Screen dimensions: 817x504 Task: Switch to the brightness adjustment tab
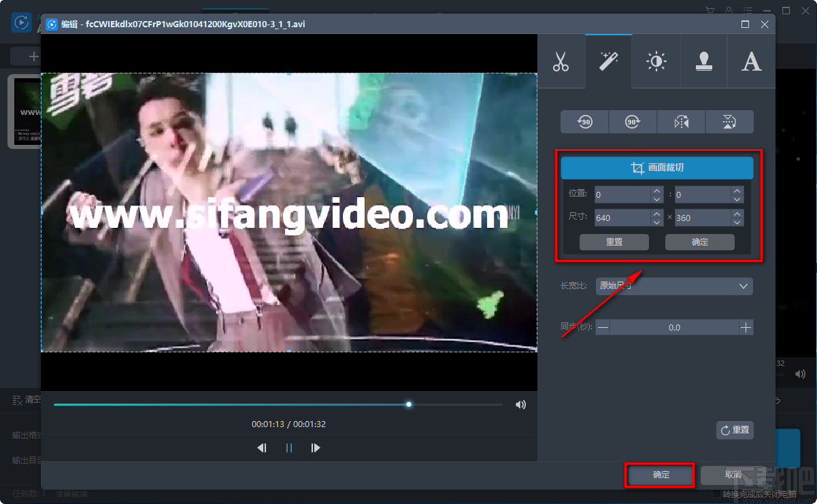(x=656, y=62)
